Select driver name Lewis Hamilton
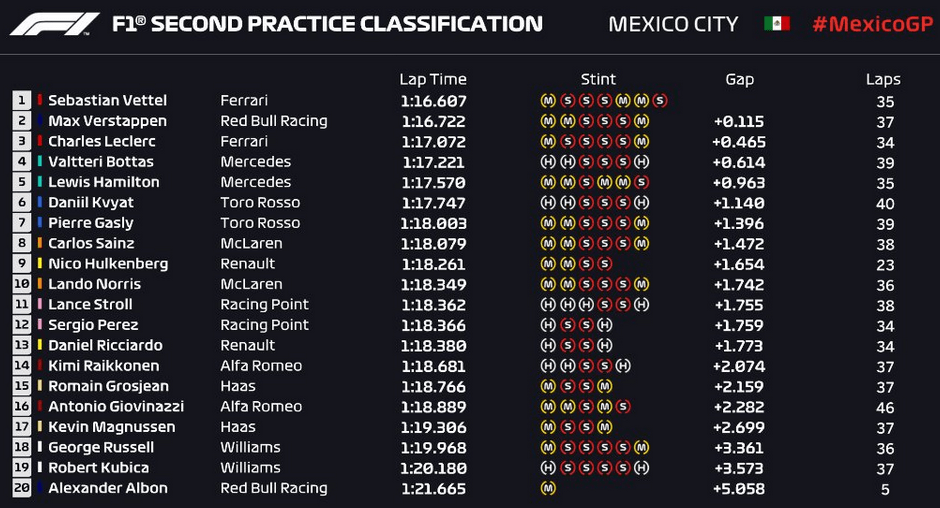 104,182
